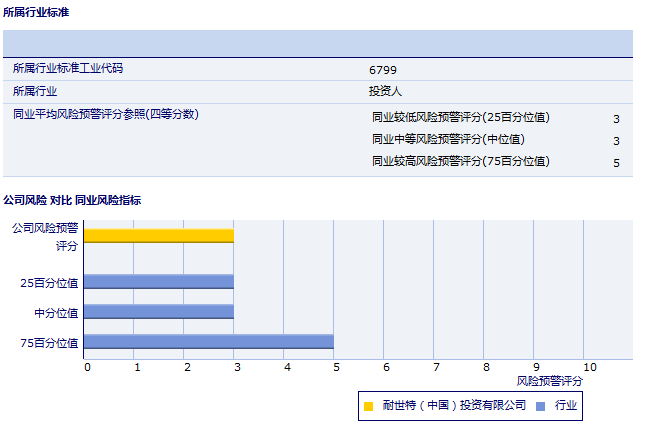Click the 同业中等风险预警评分(中位值) text
This screenshot has height=431, width=648.
click(x=448, y=139)
